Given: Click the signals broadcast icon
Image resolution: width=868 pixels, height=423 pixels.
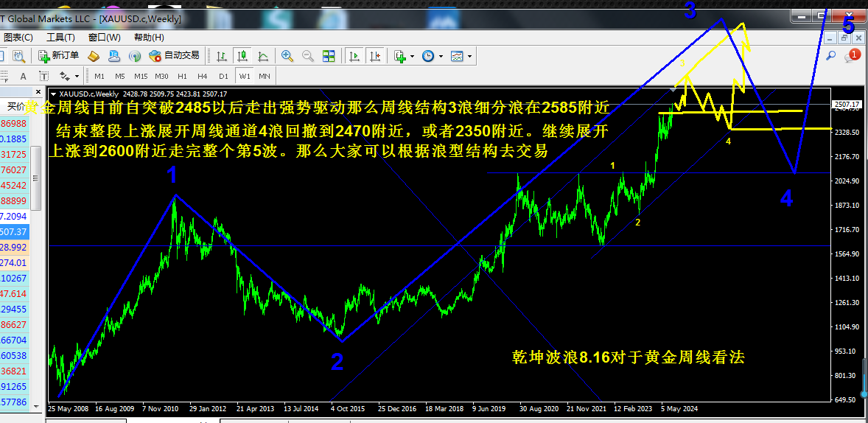Looking at the screenshot, I should click(x=135, y=56).
